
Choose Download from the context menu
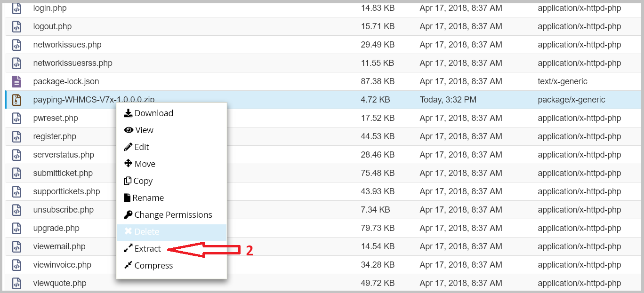pos(172,113)
